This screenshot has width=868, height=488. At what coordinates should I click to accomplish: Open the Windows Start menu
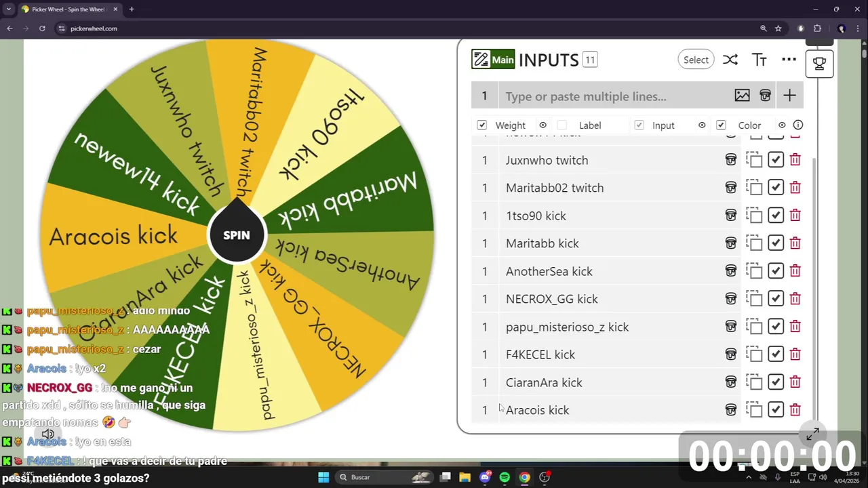click(x=323, y=477)
